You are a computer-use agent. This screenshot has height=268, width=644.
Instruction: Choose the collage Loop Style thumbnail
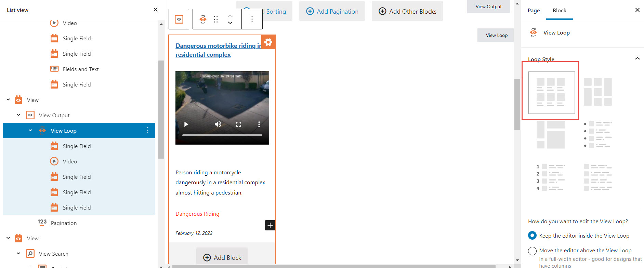click(x=551, y=134)
